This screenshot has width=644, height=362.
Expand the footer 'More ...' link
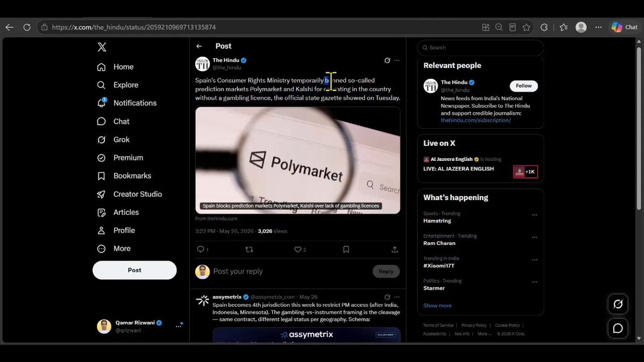pos(484,334)
